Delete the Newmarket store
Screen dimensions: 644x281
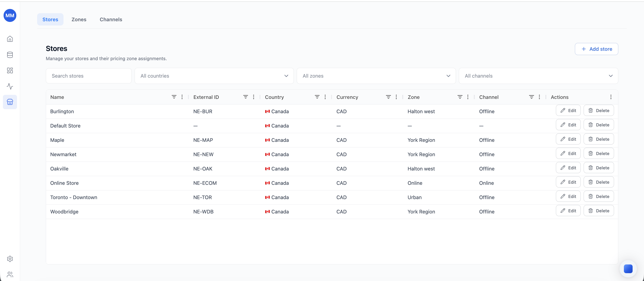click(599, 153)
